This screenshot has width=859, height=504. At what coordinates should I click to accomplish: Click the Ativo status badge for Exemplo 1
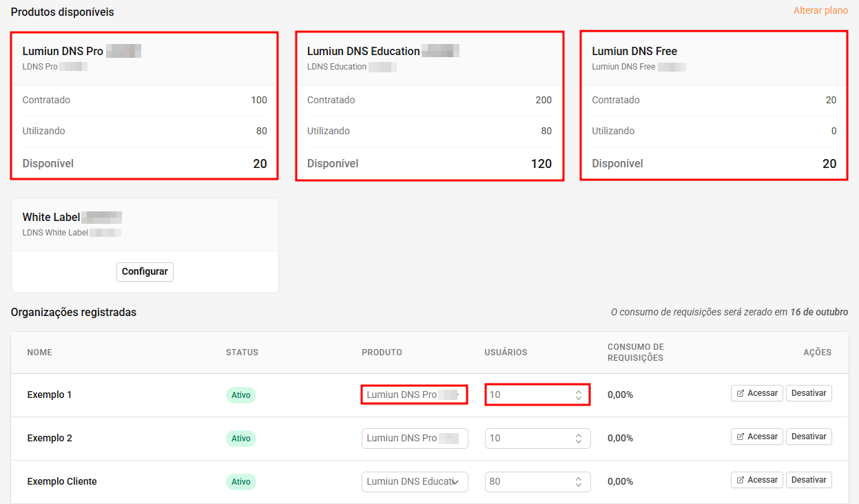pos(240,395)
